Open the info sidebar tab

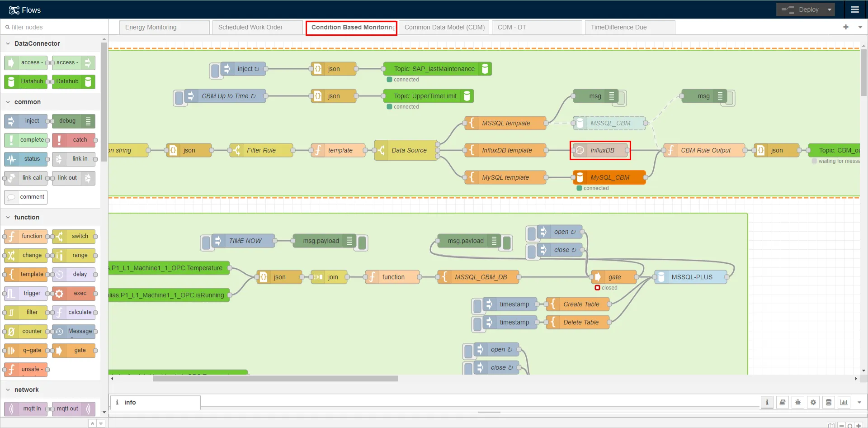point(156,402)
